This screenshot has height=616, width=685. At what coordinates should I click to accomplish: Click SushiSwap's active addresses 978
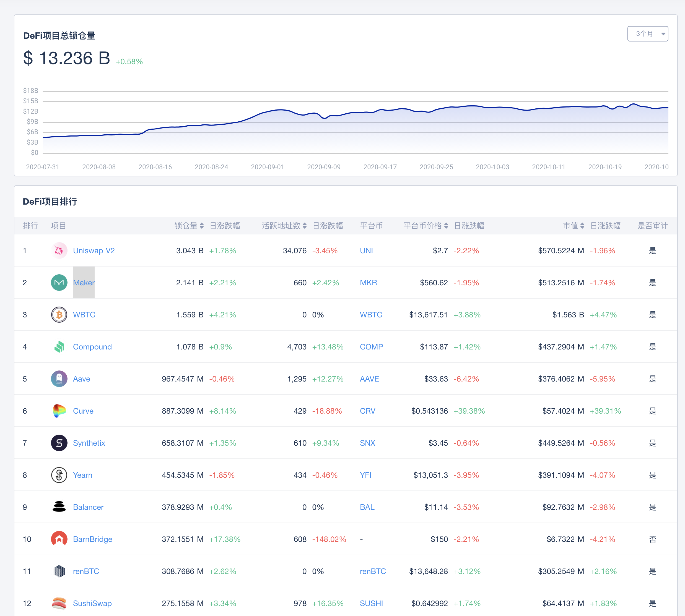coord(300,604)
